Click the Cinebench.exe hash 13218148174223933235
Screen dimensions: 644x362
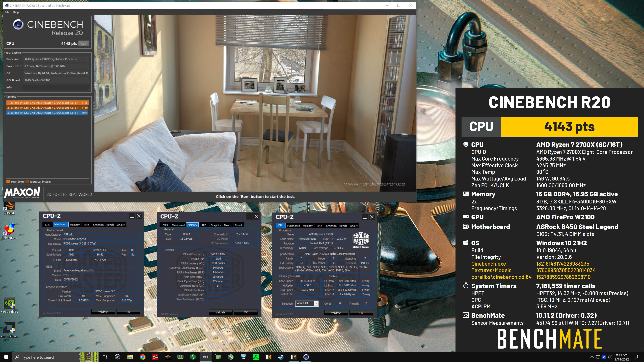coord(563,264)
